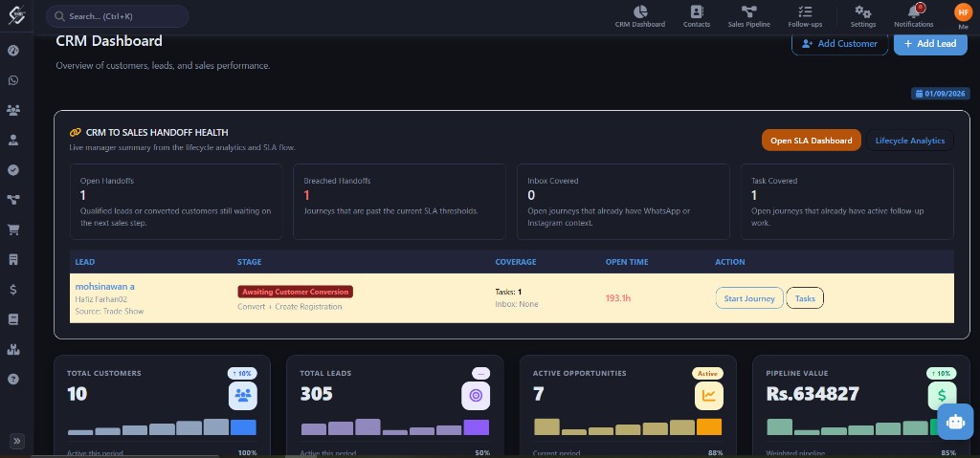Click the bright blue bar in Total Customers chart
Viewport: 980px width, 458px height.
pyautogui.click(x=243, y=427)
